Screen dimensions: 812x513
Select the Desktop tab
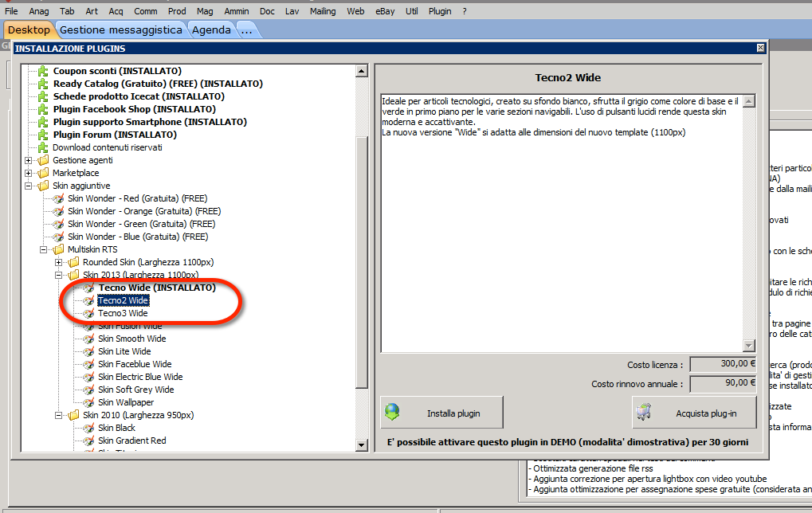29,30
